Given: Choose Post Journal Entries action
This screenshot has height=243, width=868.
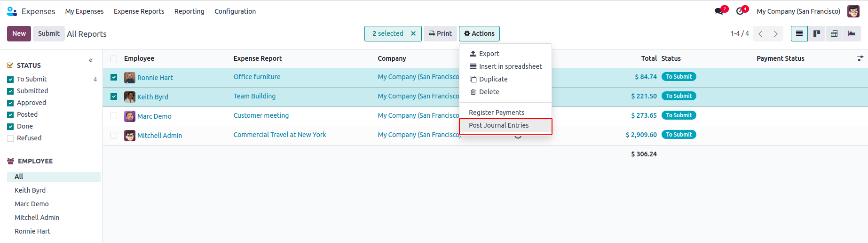Looking at the screenshot, I should point(498,125).
